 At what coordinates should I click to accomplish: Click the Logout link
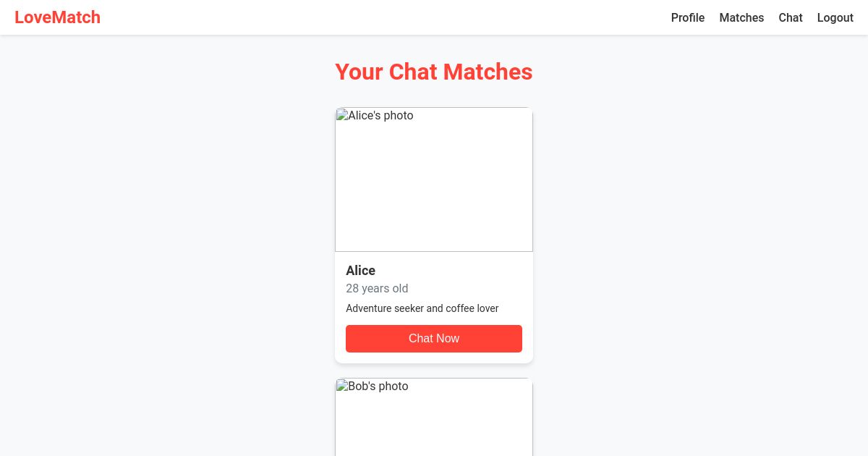(835, 17)
